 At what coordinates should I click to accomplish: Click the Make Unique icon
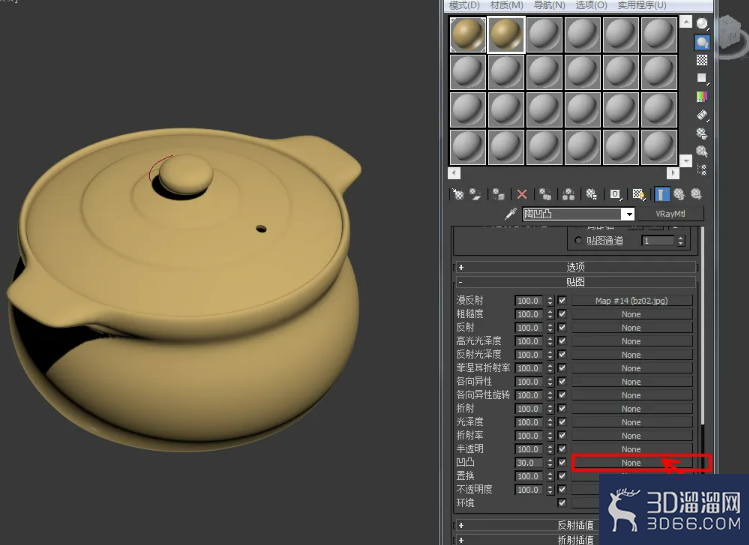(568, 194)
